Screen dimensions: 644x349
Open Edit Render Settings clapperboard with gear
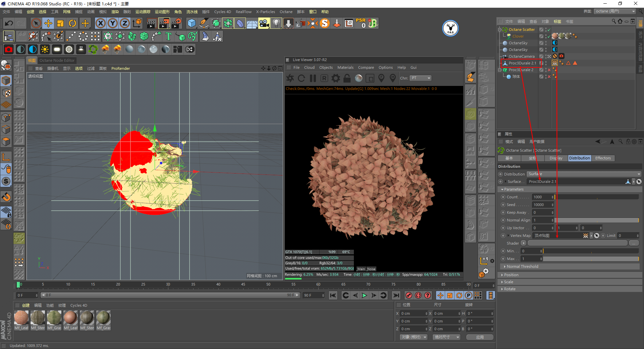(176, 23)
